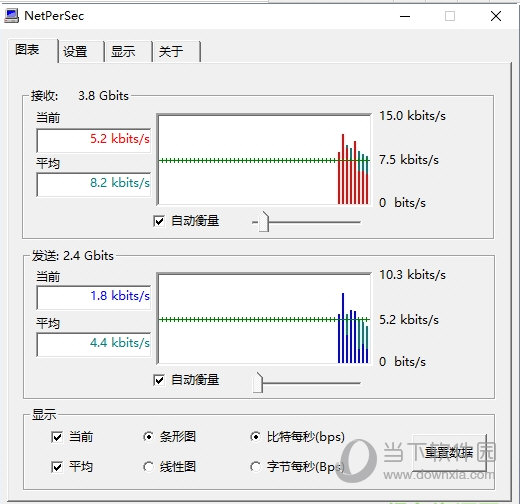Click the 10.3 kbits/s scale label
The width and height of the screenshot is (520, 504).
(412, 275)
